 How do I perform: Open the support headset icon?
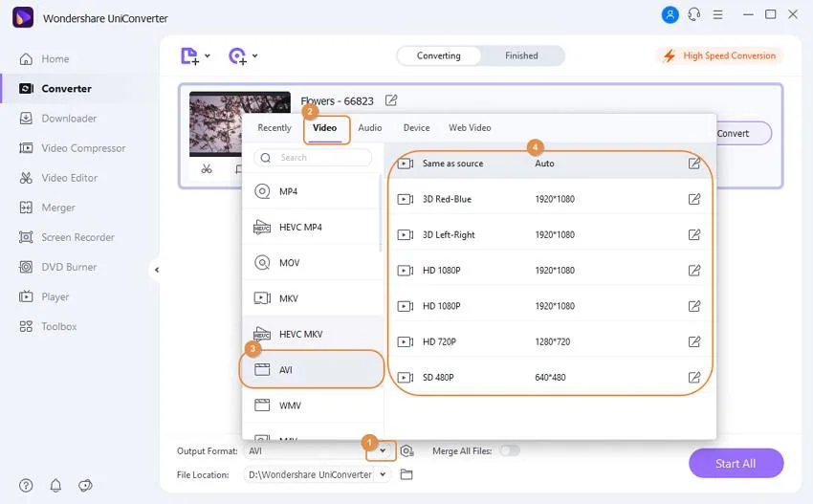[x=694, y=14]
